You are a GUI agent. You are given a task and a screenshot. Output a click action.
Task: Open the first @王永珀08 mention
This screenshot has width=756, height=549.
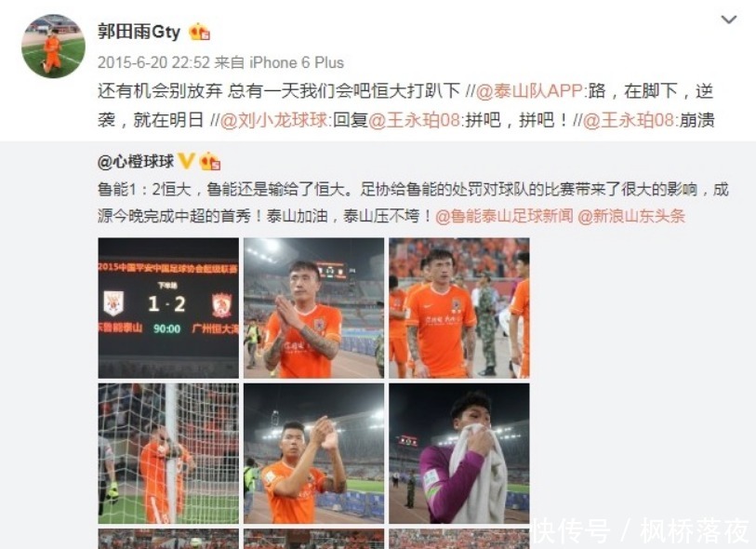tap(414, 120)
